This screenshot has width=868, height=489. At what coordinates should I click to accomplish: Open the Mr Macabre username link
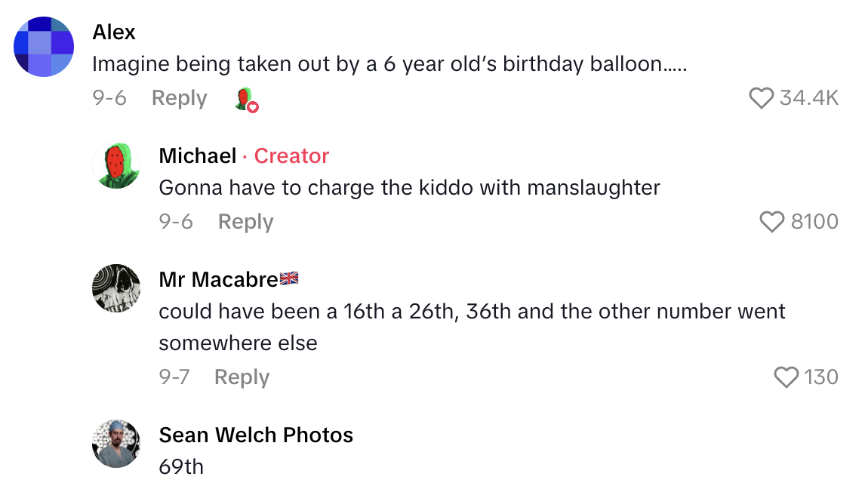(x=219, y=280)
